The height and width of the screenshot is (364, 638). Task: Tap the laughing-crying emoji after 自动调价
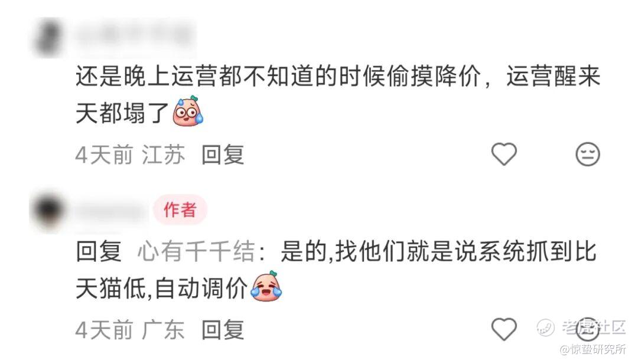pyautogui.click(x=266, y=286)
